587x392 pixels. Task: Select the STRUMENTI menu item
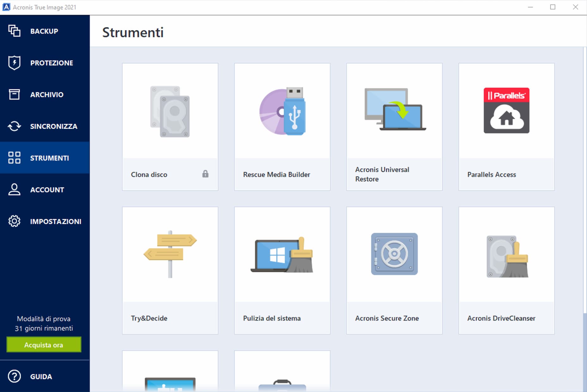pos(45,158)
